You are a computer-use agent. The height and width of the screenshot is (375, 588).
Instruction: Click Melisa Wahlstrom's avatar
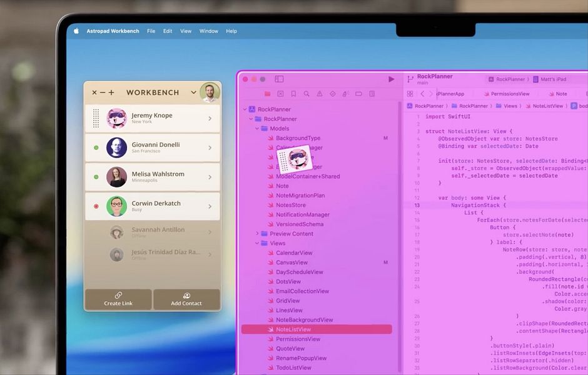coord(116,177)
